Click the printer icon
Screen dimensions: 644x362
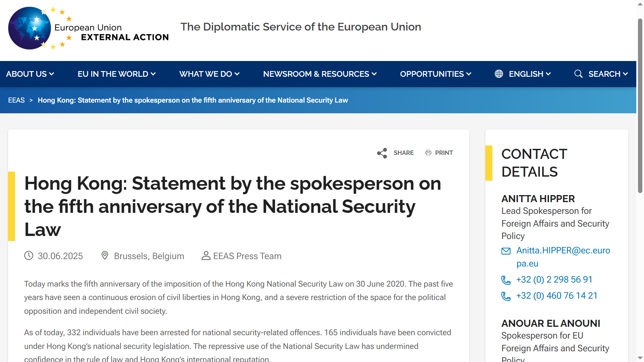(428, 153)
